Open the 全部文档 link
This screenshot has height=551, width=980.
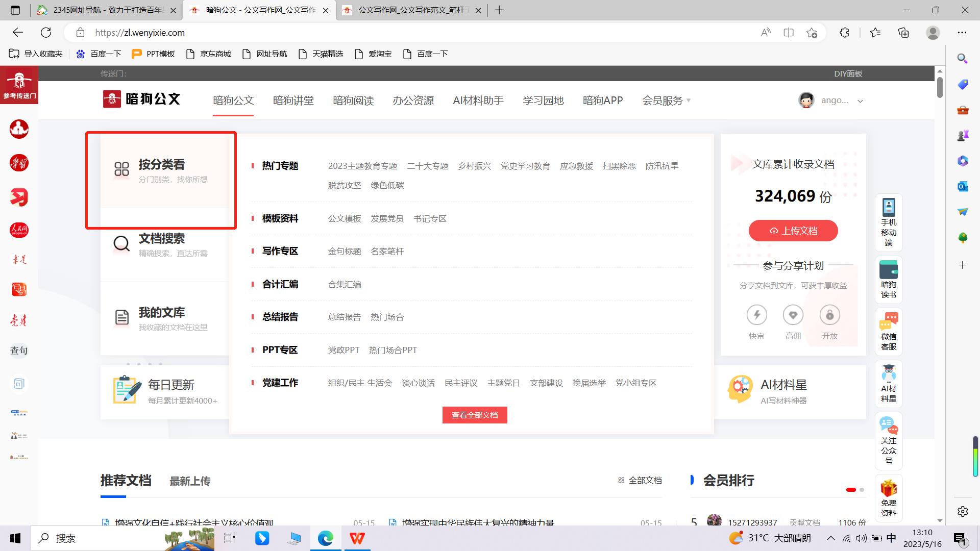pos(640,480)
